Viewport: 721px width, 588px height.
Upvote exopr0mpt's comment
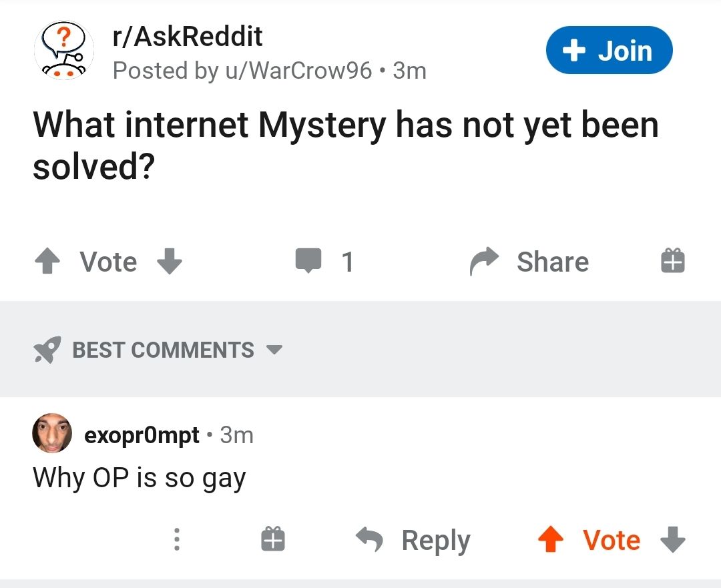(551, 539)
